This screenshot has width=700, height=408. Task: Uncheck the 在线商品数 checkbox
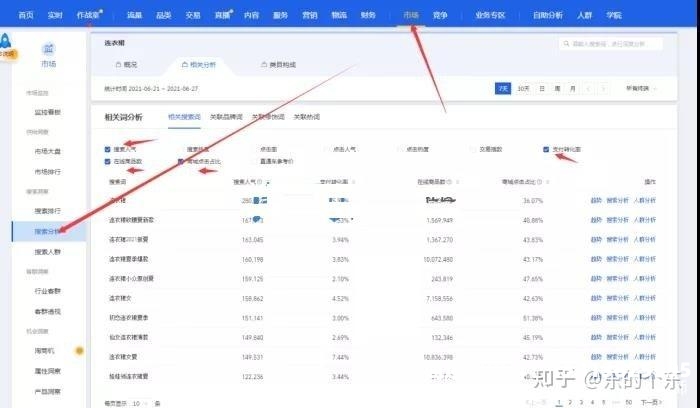pos(107,161)
